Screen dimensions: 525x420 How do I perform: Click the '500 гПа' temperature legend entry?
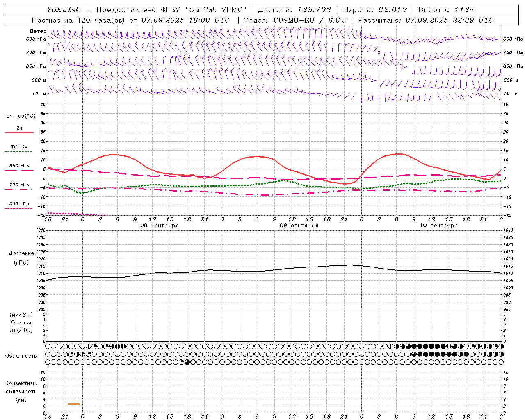[x=19, y=204]
